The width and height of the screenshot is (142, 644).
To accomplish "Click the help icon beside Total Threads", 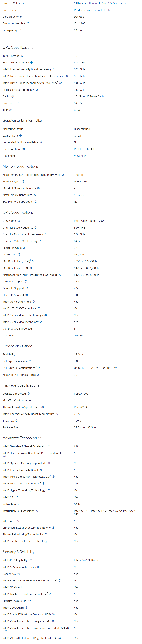I will (22, 56).
